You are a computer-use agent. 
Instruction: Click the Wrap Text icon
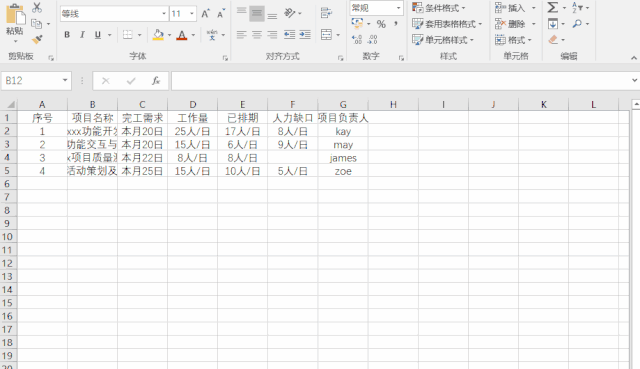click(326, 13)
